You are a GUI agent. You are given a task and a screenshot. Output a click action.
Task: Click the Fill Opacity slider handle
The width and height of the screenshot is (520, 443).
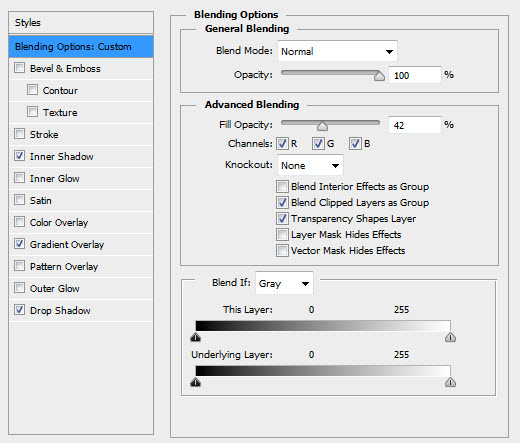click(x=322, y=126)
